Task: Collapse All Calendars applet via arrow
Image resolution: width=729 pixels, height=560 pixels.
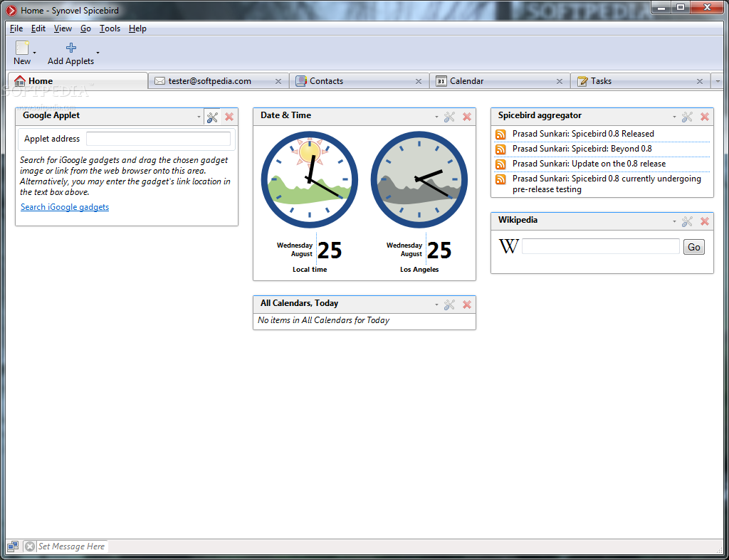Action: click(x=436, y=305)
